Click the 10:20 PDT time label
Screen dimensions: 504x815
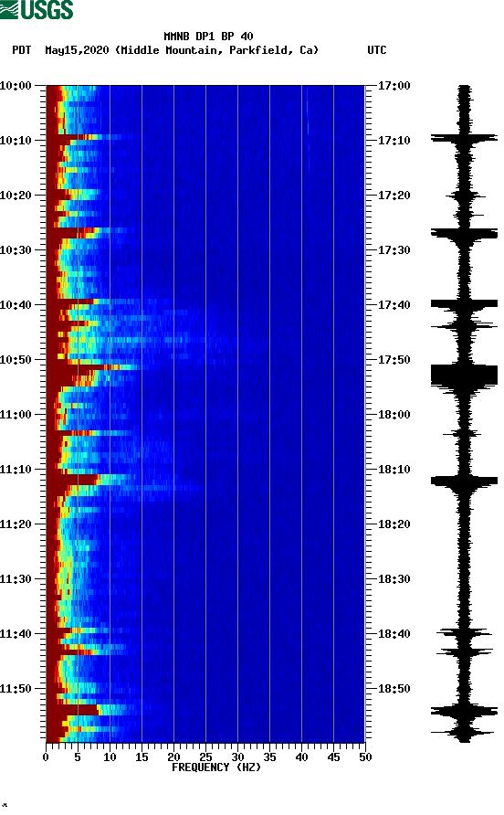[16, 196]
